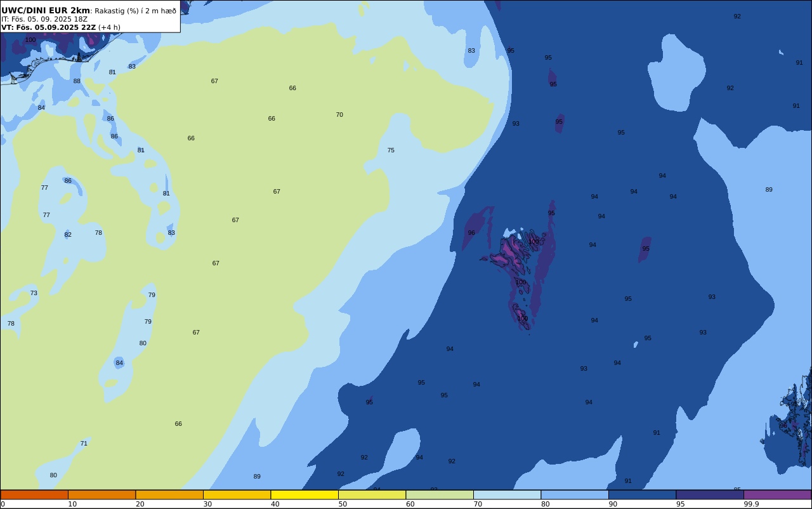Click the light blue 80–90 legend swatch

click(x=575, y=494)
